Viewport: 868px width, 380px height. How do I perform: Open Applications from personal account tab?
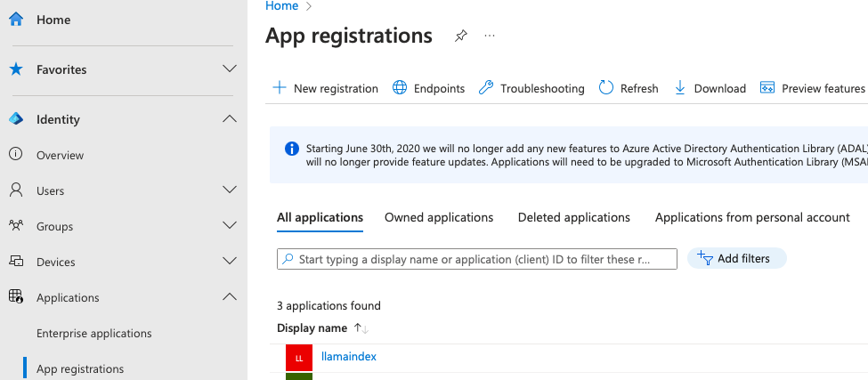(x=752, y=217)
